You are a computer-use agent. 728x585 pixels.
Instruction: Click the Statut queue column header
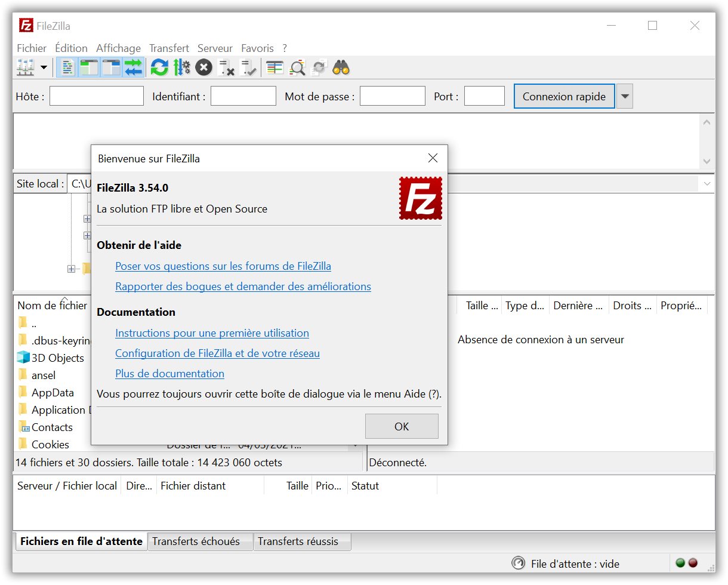pyautogui.click(x=392, y=485)
